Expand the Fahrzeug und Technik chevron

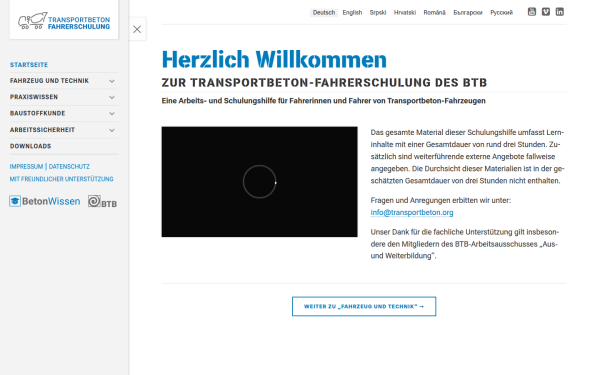[x=112, y=81]
